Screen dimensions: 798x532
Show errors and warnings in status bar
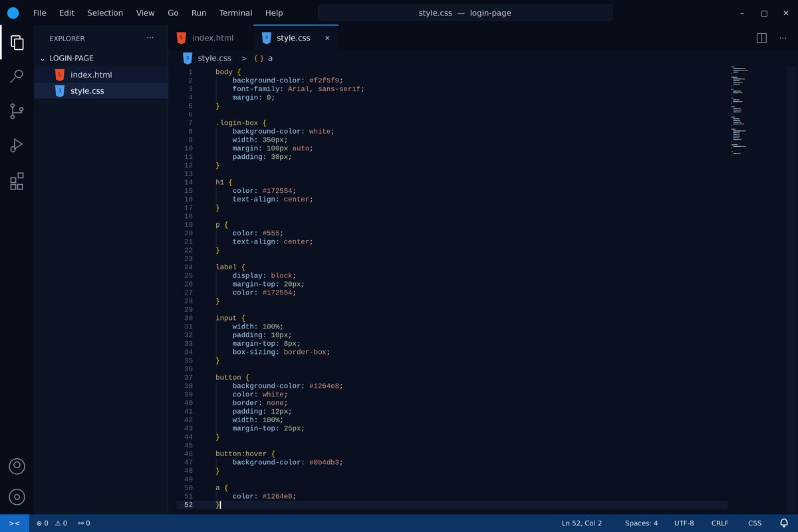pos(52,523)
